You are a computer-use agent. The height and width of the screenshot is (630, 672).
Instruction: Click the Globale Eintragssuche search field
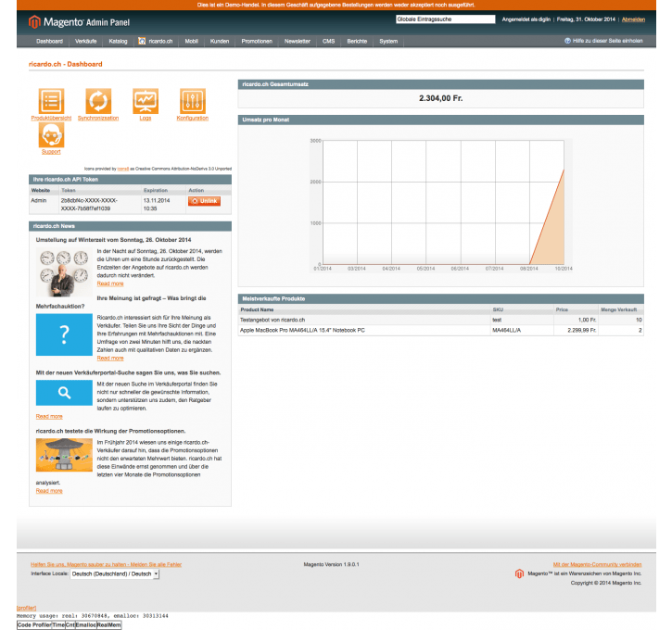(445, 19)
